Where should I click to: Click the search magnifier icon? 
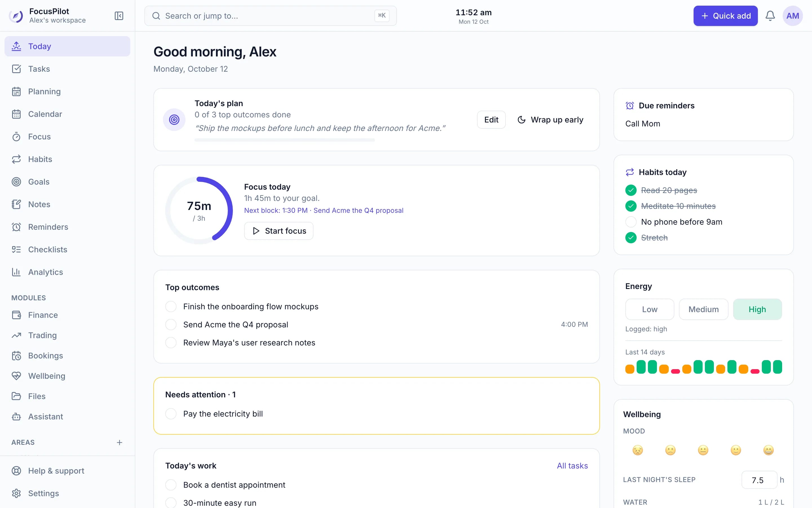[x=156, y=16]
